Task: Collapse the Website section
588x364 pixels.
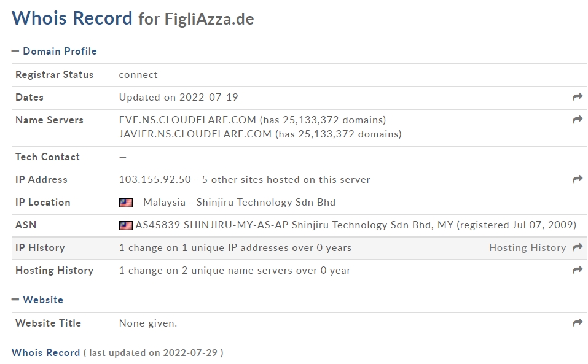Action: 37,300
